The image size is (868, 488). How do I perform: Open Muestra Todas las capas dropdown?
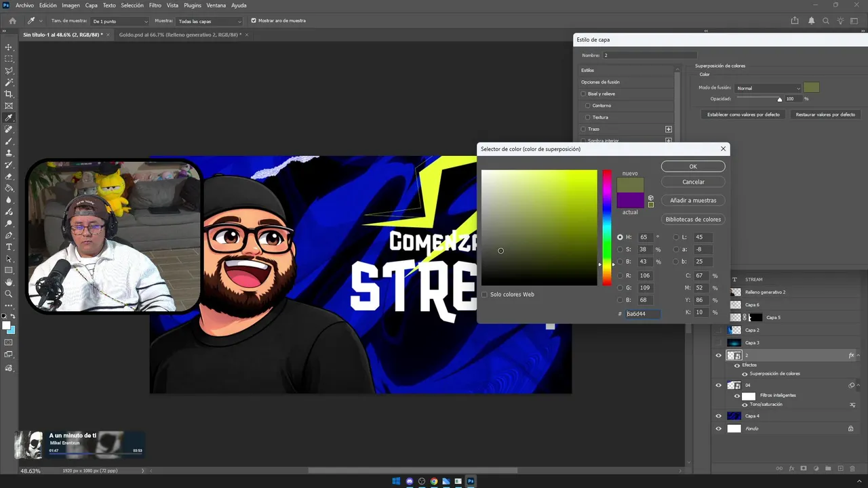[x=209, y=21]
